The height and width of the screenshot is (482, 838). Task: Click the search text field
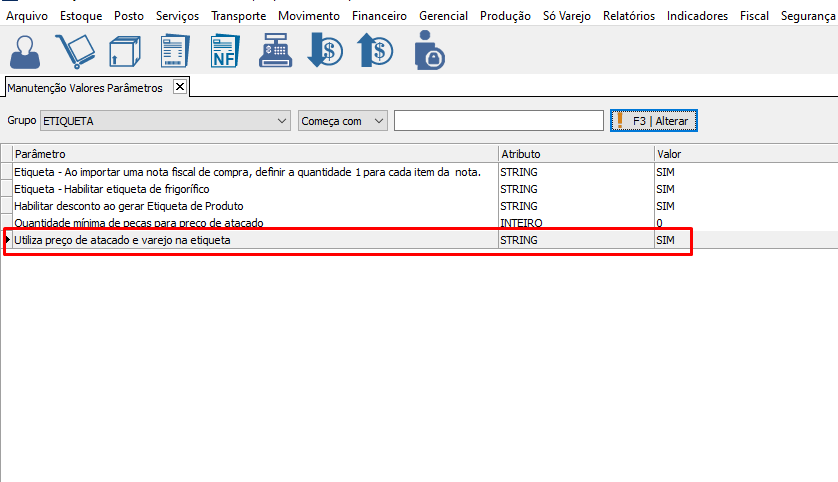pyautogui.click(x=499, y=121)
